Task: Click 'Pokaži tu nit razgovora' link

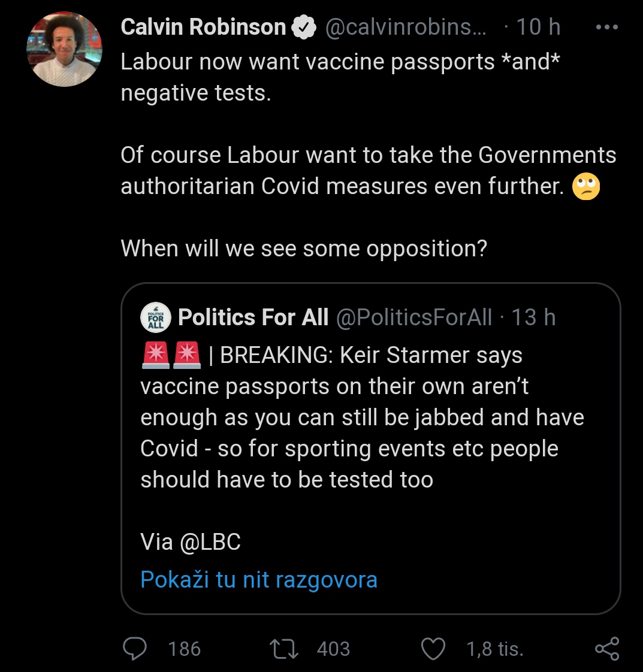Action: [259, 580]
